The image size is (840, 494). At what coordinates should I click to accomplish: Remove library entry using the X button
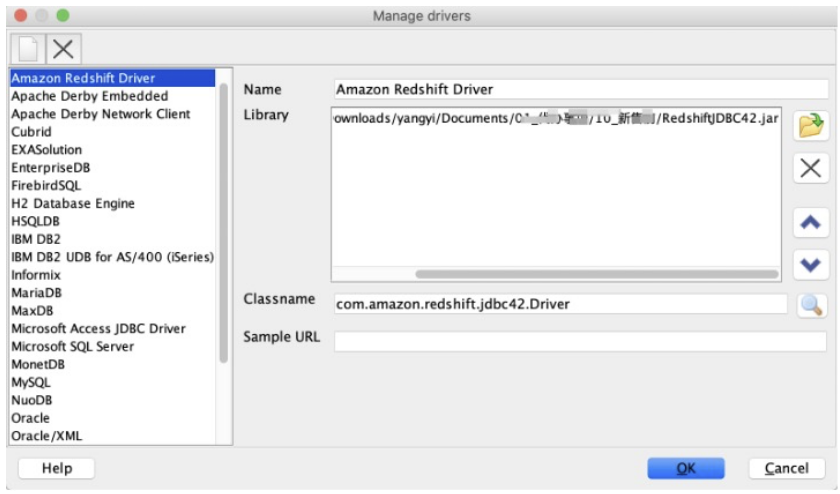coord(811,168)
